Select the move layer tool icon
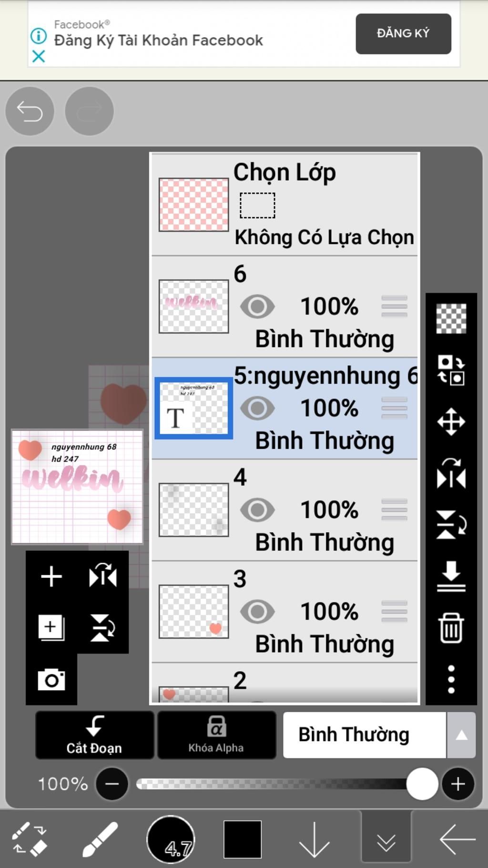 pos(451,422)
